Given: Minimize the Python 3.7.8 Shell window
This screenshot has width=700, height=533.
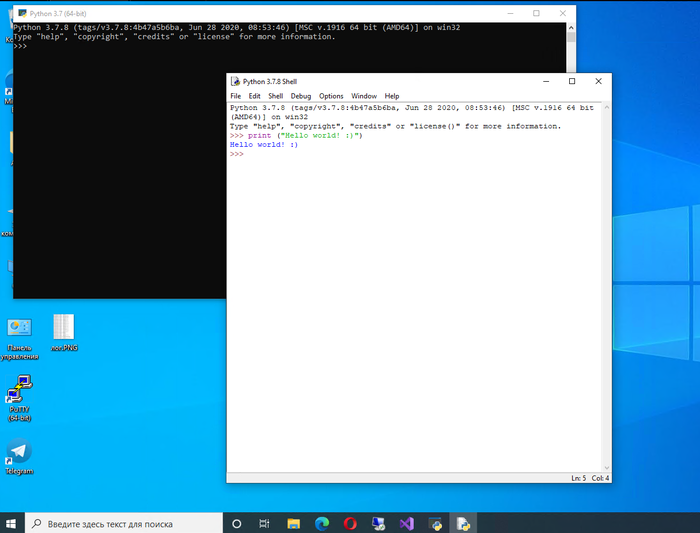Looking at the screenshot, I should tap(546, 81).
